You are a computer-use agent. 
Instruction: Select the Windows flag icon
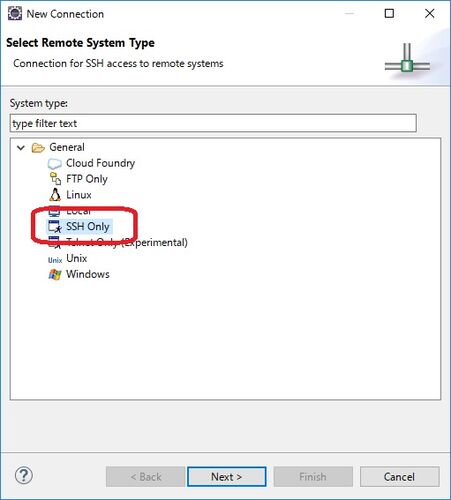pos(55,275)
